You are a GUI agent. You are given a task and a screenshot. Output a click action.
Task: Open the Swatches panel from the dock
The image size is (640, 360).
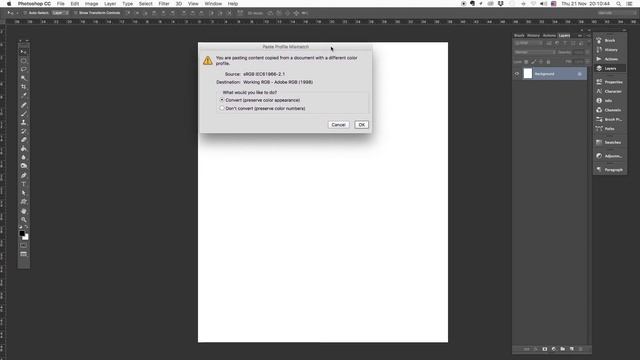click(x=609, y=142)
